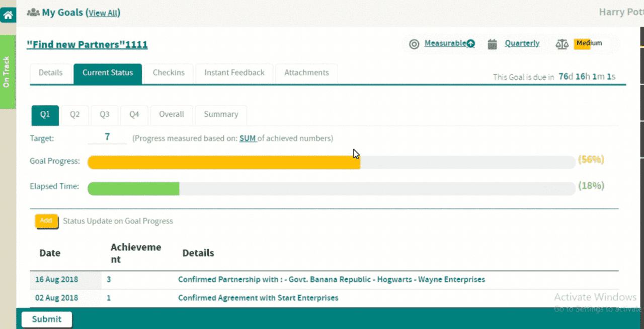The height and width of the screenshot is (329, 644).
Task: Click the View All goals link
Action: pyautogui.click(x=104, y=14)
